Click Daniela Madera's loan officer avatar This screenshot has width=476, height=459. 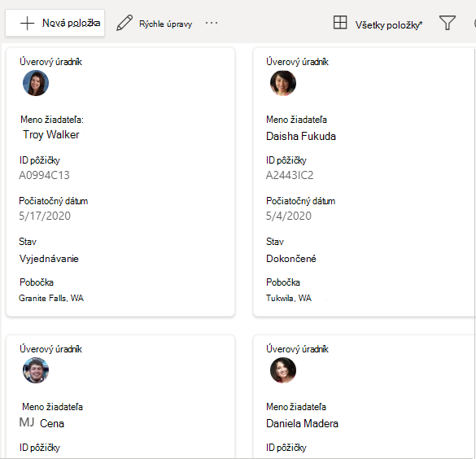[283, 370]
